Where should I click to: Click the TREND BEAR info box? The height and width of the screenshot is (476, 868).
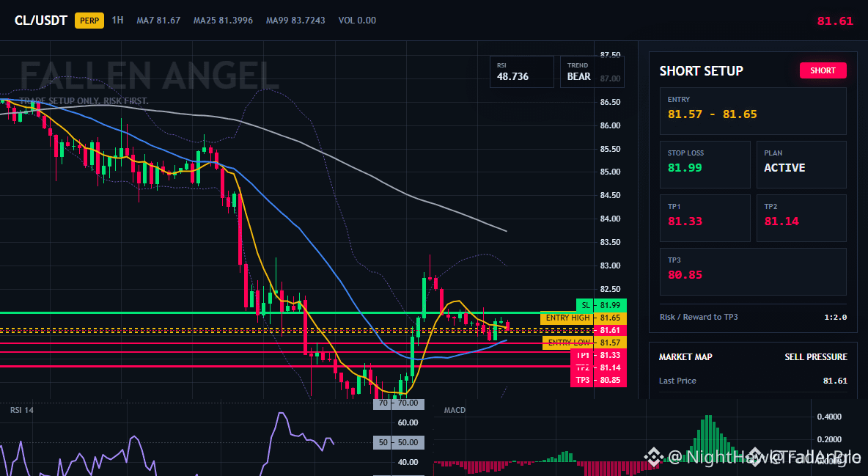coord(592,71)
